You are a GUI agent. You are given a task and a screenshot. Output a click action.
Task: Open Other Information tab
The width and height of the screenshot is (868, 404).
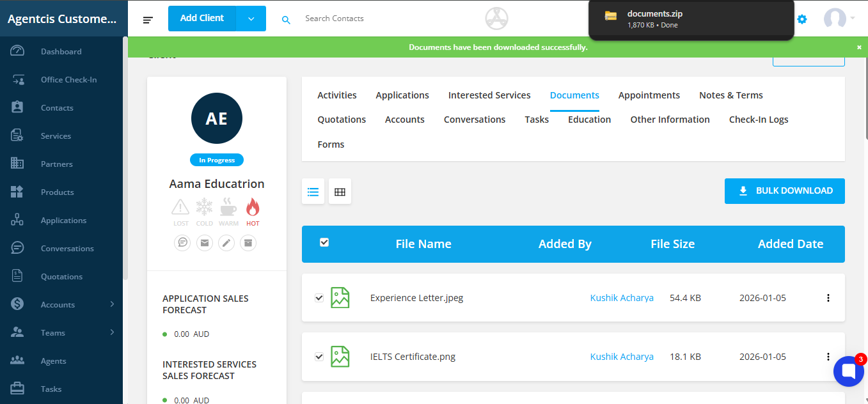click(x=670, y=120)
